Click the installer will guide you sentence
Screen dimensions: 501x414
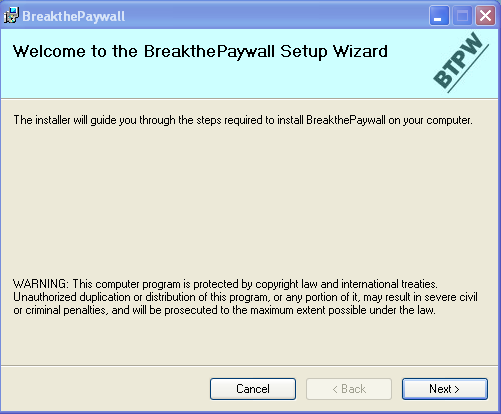[x=243, y=120]
